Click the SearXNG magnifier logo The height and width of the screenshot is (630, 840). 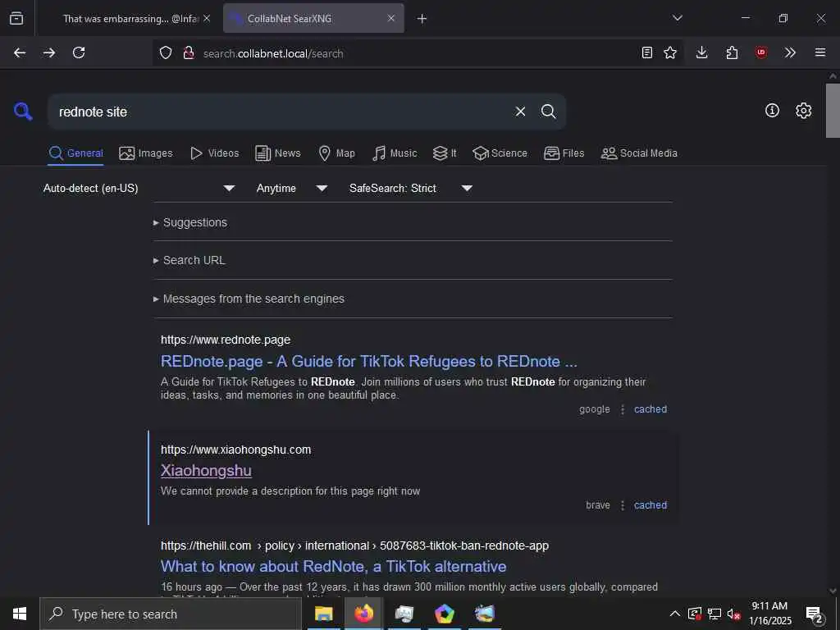tap(23, 112)
